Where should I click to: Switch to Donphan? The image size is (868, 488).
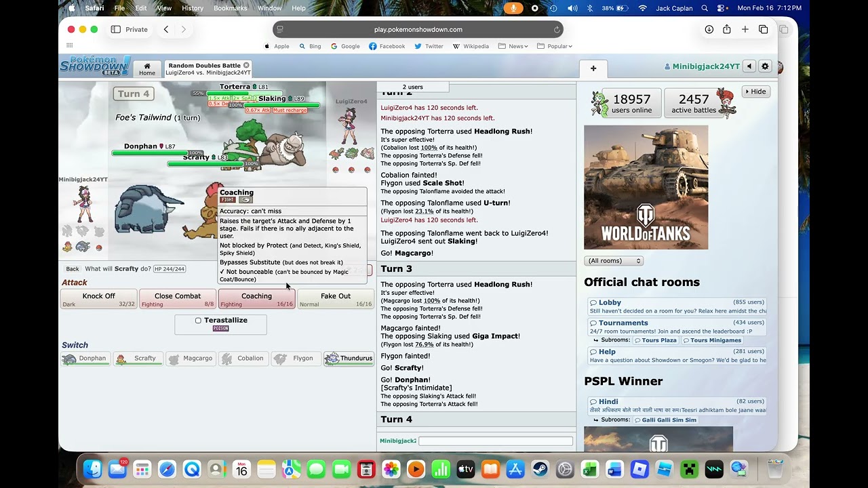(85, 359)
